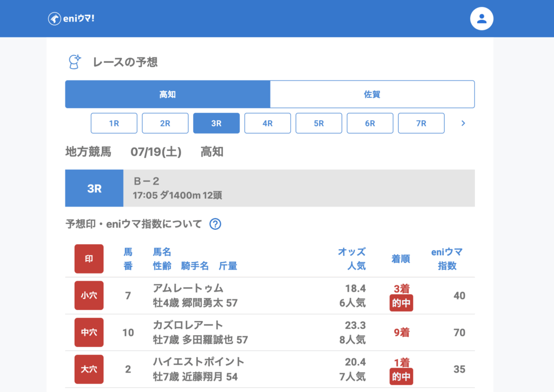Viewport: 554px width, 392px height.
Task: Click the red 印 mark header badge
Action: click(89, 258)
